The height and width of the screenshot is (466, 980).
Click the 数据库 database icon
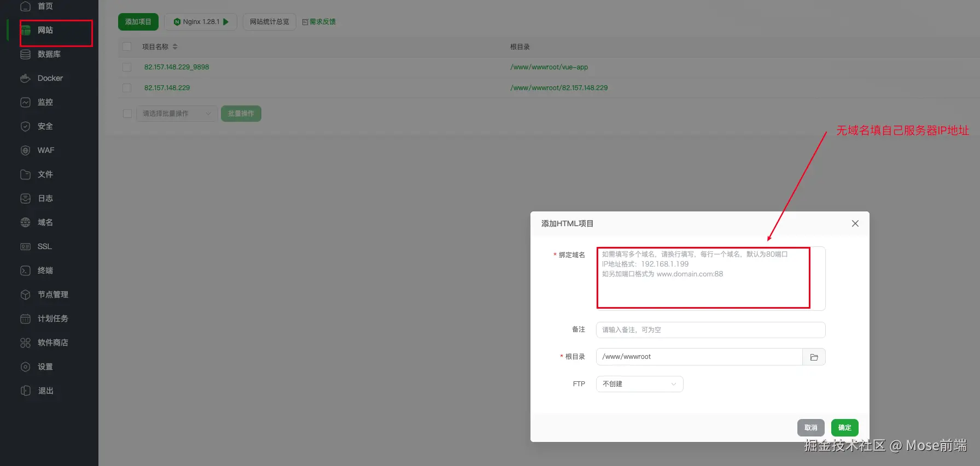[25, 54]
